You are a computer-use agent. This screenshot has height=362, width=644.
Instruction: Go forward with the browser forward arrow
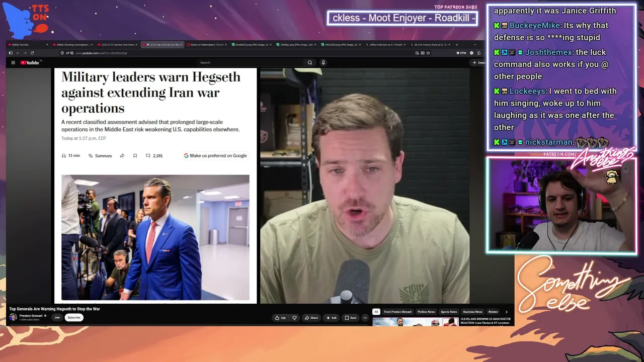point(25,53)
